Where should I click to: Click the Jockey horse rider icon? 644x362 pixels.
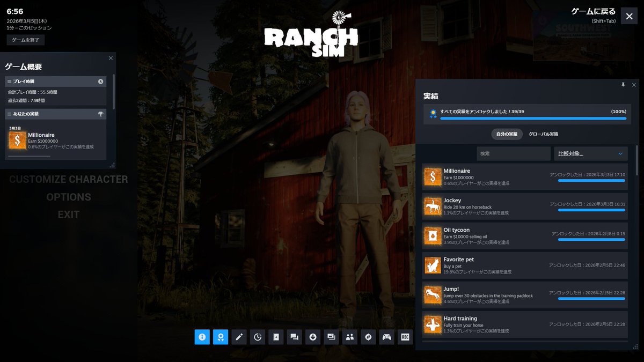(433, 206)
